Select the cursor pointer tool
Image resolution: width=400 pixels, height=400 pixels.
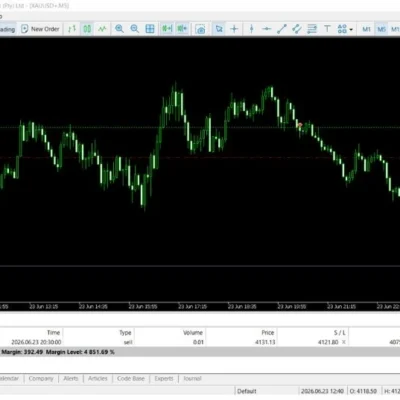(219, 29)
